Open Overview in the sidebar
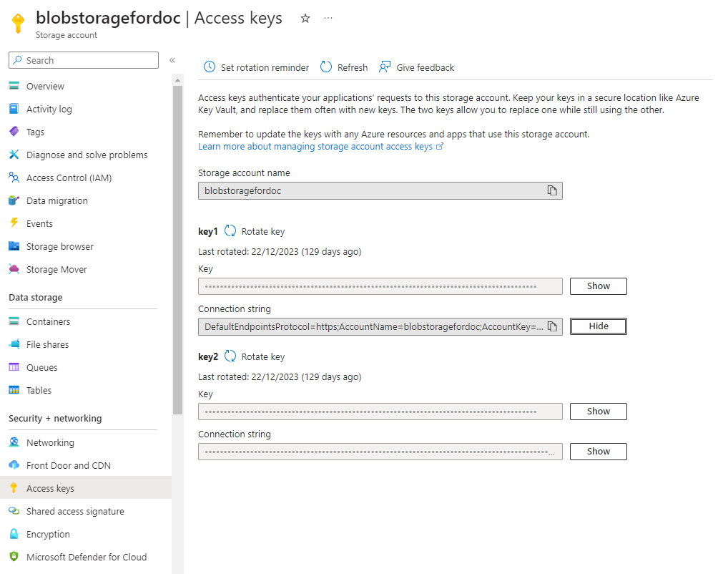 pos(45,86)
